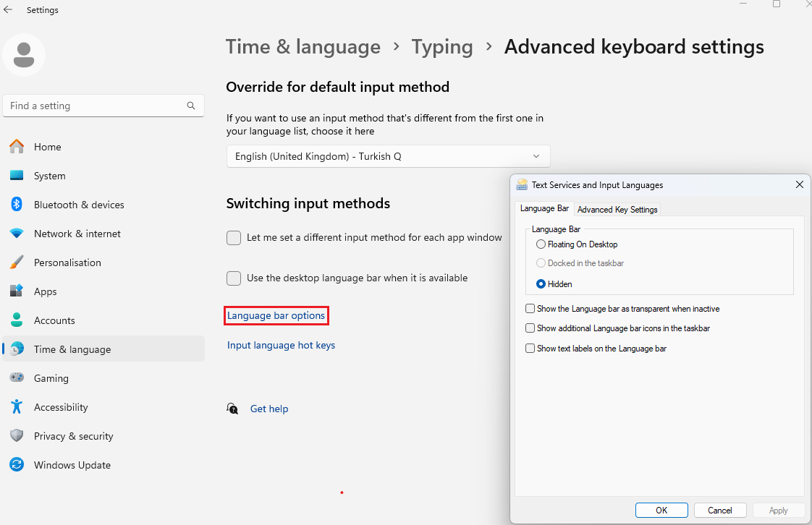Viewport: 812px width, 525px height.
Task: Open Accounts settings page
Action: pyautogui.click(x=103, y=320)
